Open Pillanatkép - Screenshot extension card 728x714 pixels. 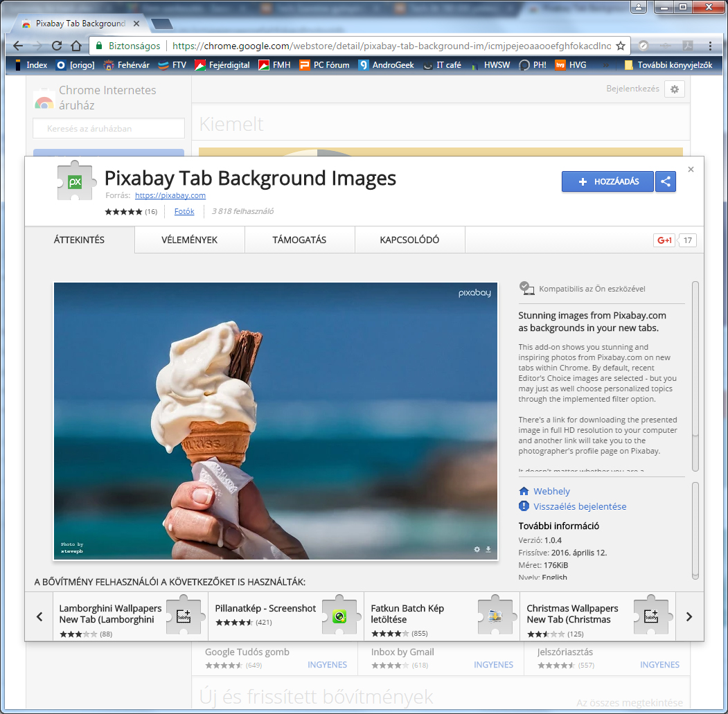tap(286, 616)
